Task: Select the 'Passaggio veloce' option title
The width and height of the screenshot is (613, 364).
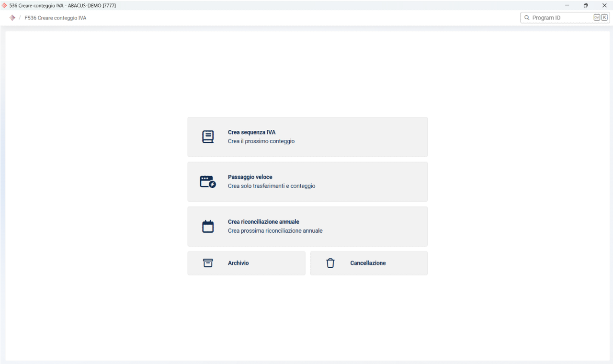Action: coord(250,177)
